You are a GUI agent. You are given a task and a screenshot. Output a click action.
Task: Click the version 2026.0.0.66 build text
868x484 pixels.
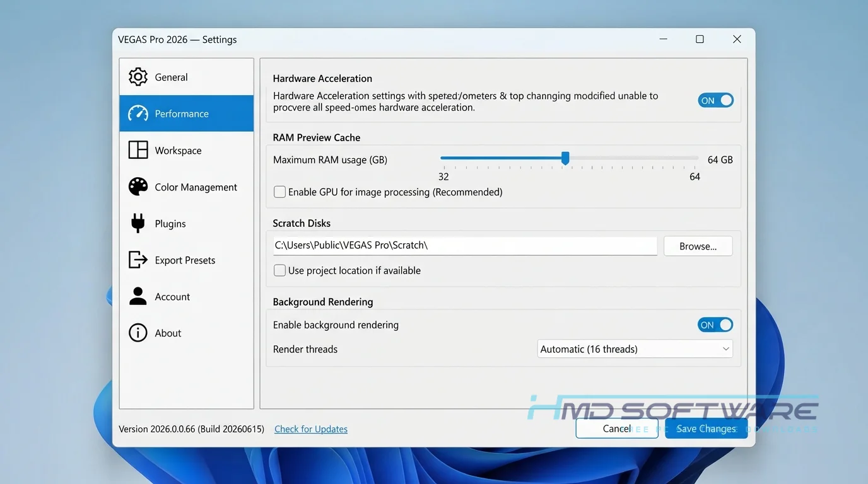[191, 429]
